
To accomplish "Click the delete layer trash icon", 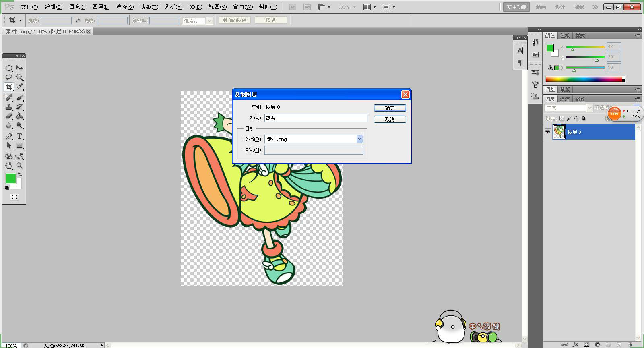I will tap(630, 344).
